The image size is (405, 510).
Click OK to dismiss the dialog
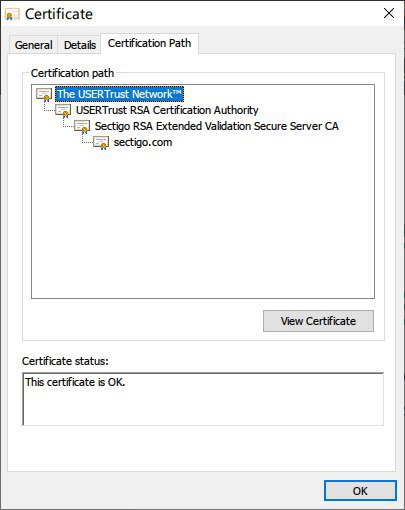360,491
